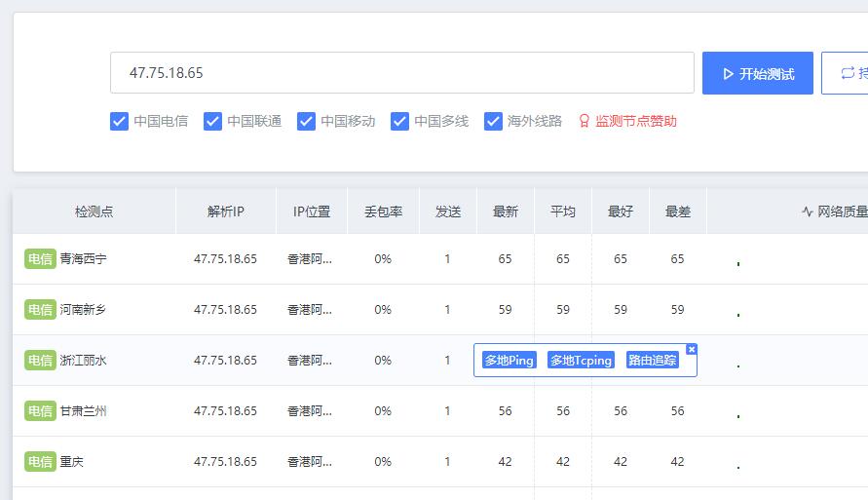The image size is (868, 500).
Task: Click 香港阿... location in 甘肃兰州 row
Action: pos(310,411)
